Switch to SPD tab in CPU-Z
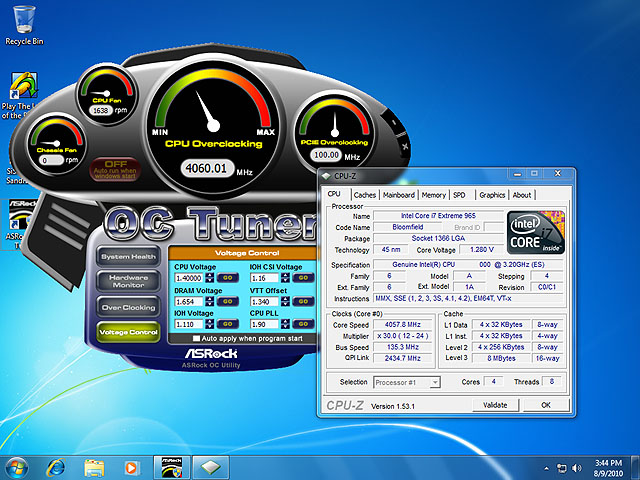The height and width of the screenshot is (480, 640). pos(459,195)
